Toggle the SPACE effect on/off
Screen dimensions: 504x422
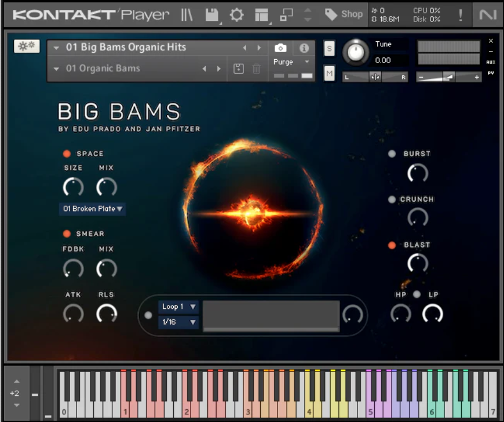67,154
